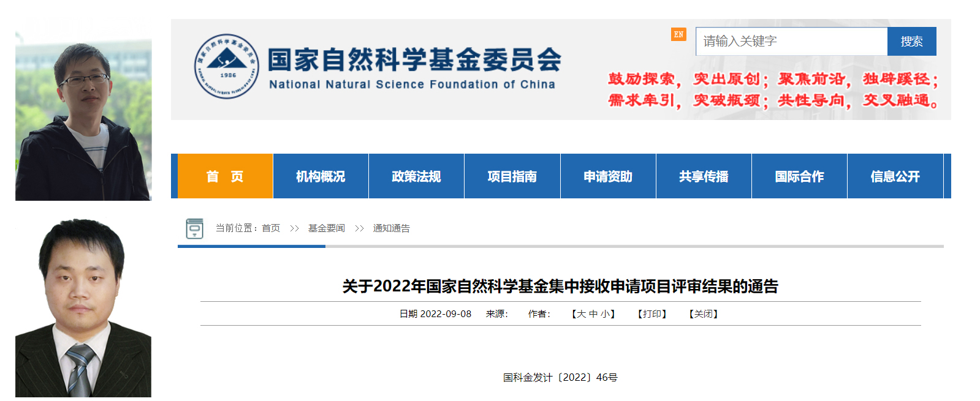The image size is (980, 401).
Task: Click the photo of man in suit
Action: pos(83,308)
